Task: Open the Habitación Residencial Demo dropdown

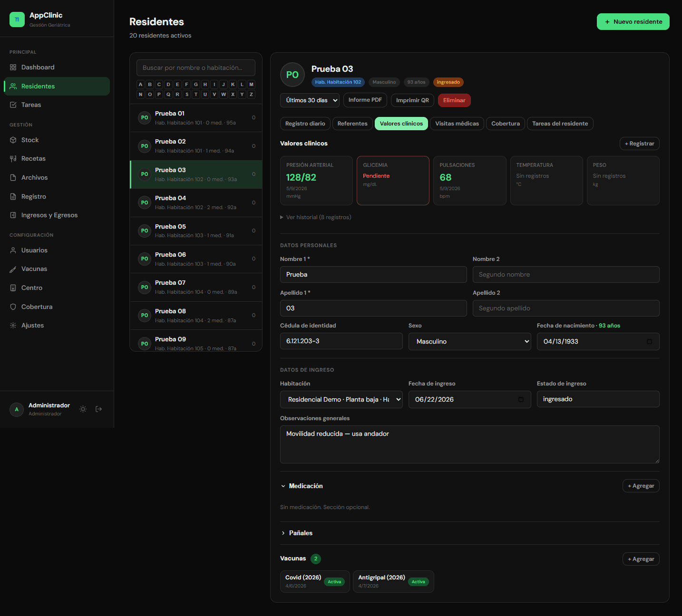Action: (341, 400)
